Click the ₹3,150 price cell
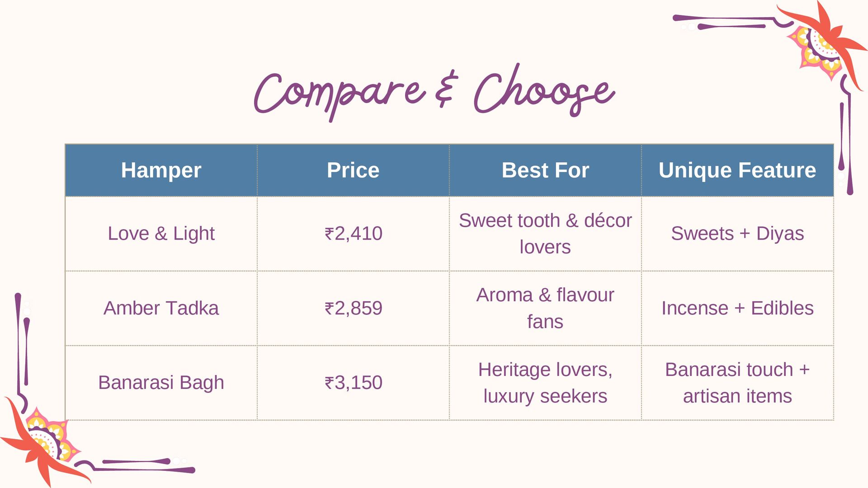The image size is (868, 488). click(x=353, y=383)
